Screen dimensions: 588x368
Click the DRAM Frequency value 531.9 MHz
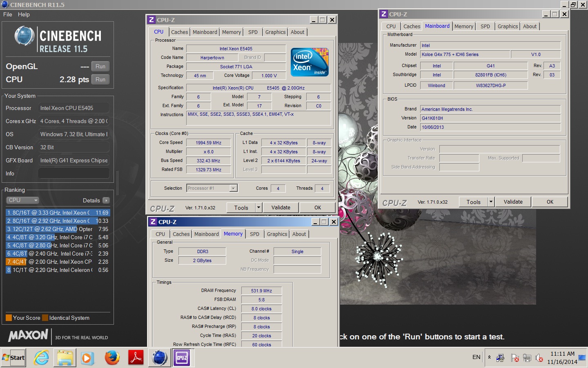pos(261,291)
